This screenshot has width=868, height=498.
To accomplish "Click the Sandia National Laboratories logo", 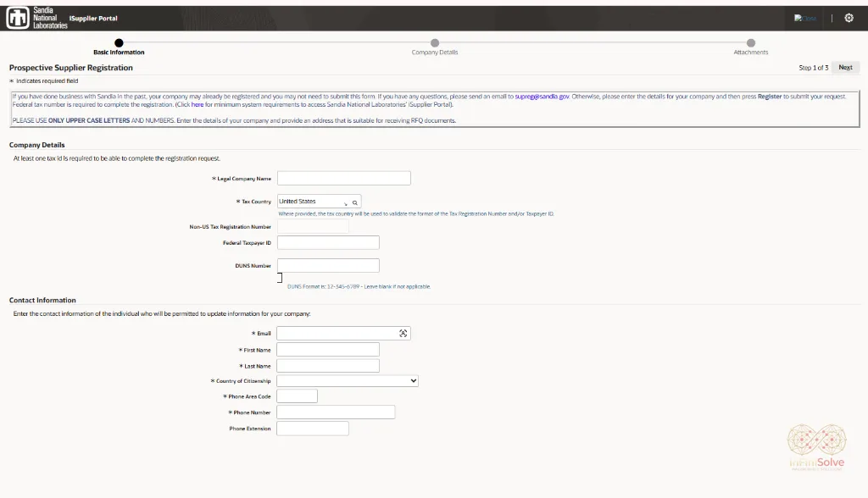I will (37, 18).
